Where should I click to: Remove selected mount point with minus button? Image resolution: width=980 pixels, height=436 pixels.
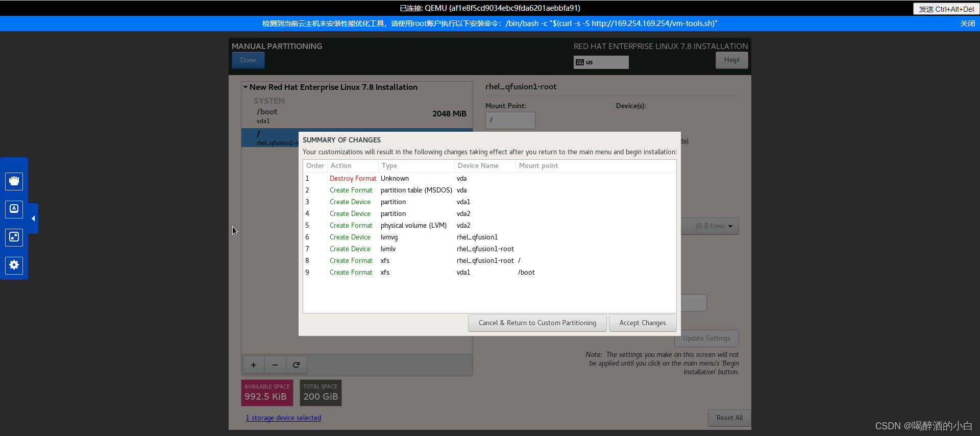[x=275, y=365]
